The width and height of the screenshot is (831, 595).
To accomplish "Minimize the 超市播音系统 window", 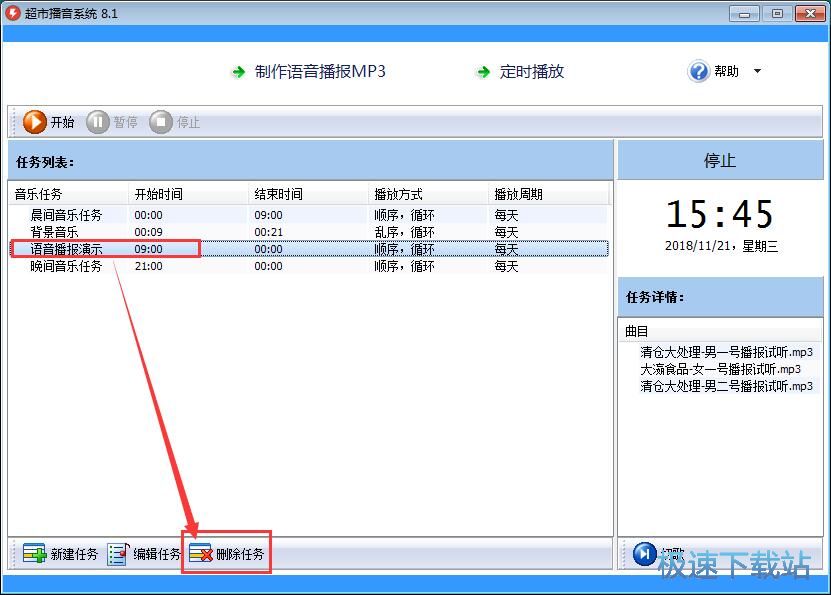I will [744, 13].
